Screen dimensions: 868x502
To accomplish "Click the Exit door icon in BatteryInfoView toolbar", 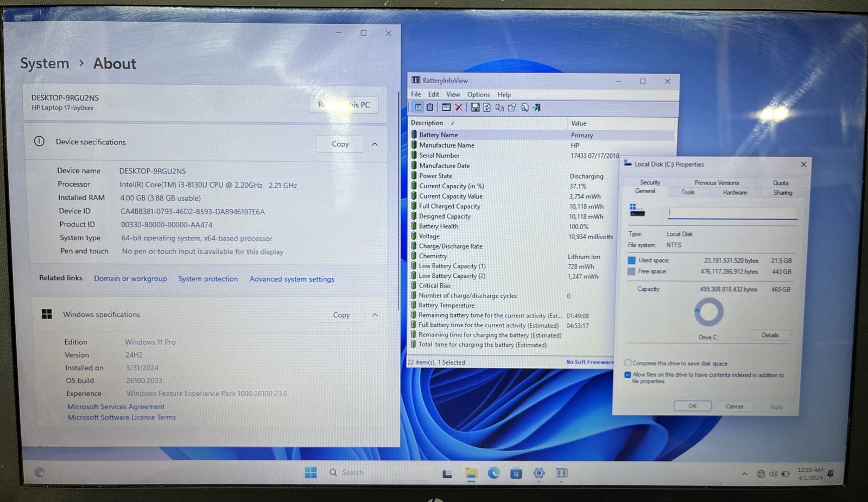I will coord(537,107).
